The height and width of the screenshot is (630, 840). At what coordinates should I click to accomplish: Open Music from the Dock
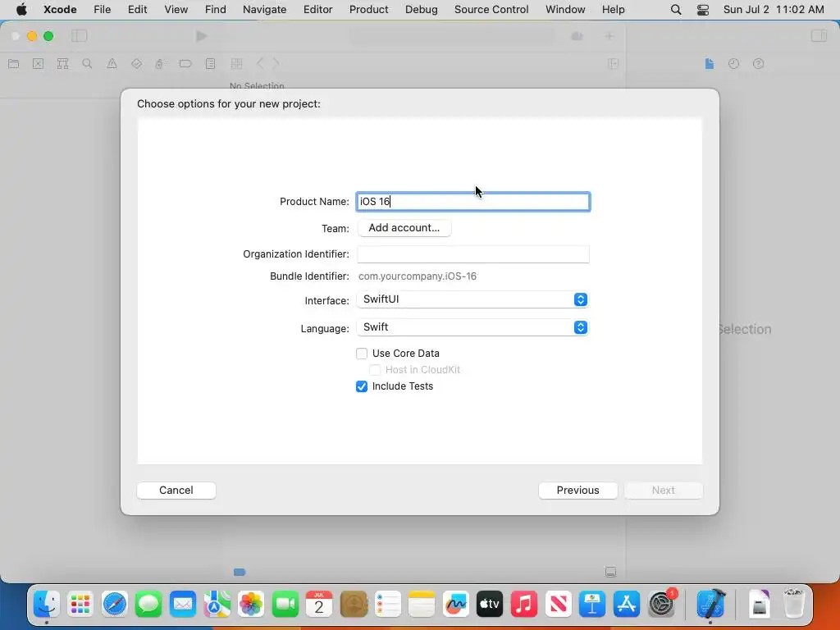pos(523,605)
